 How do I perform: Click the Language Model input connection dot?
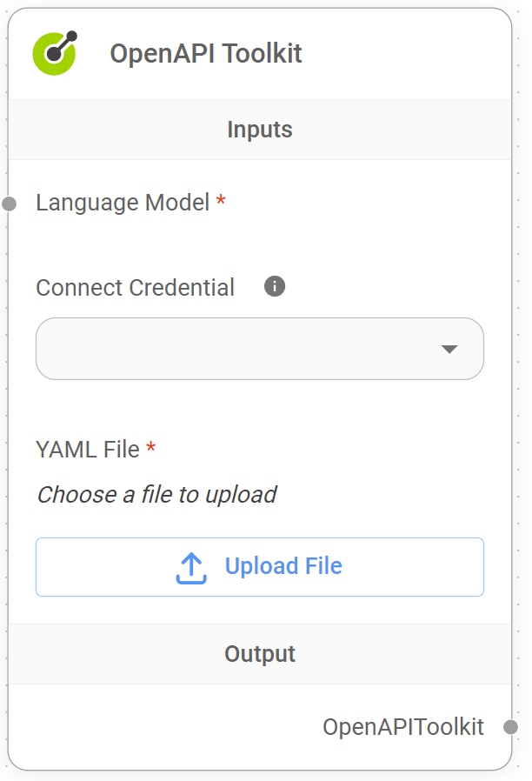point(9,204)
